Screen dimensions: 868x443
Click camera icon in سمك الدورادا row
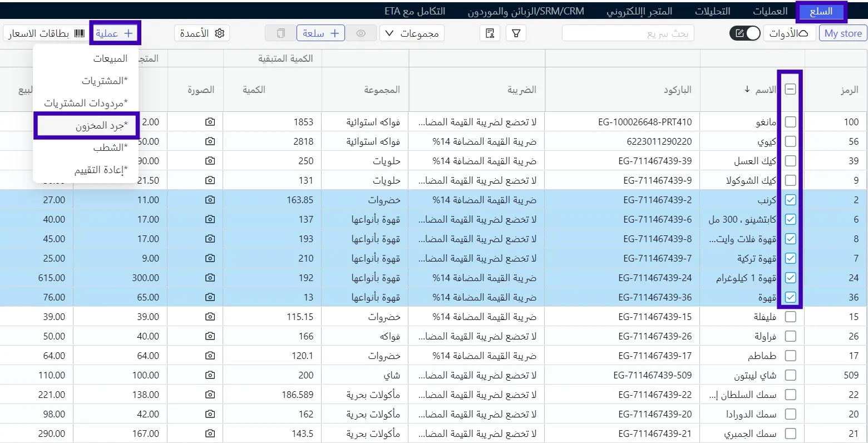210,414
